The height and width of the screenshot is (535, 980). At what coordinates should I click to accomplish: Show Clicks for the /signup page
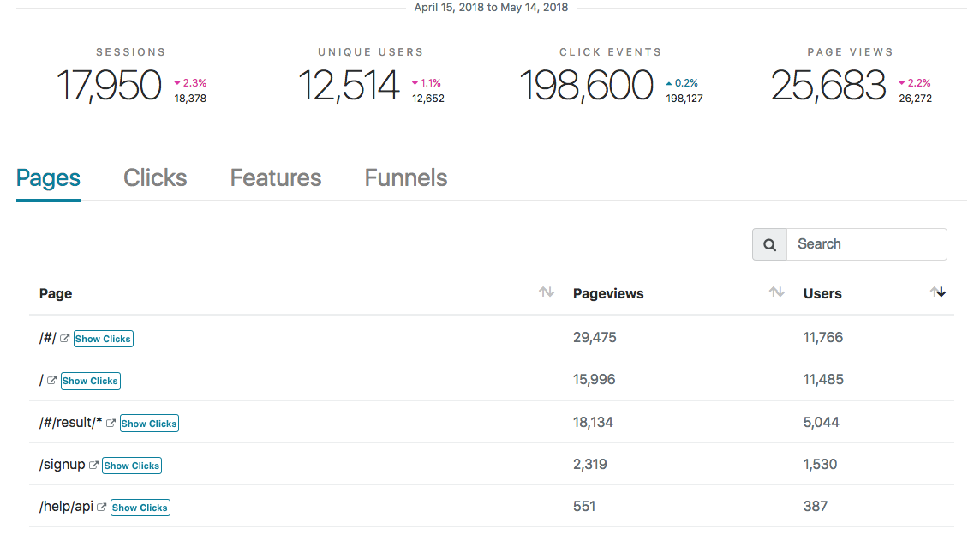[x=132, y=466]
